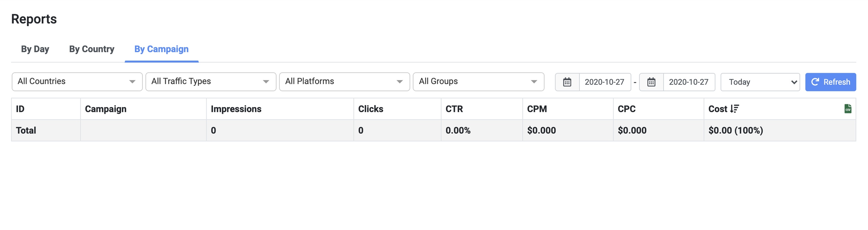Click the Campaign column header

pos(105,109)
